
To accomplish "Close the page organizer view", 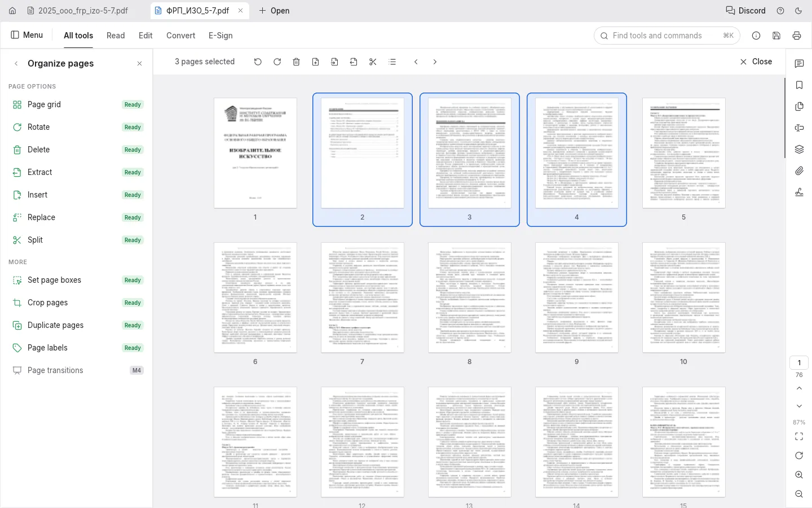I will tap(756, 62).
